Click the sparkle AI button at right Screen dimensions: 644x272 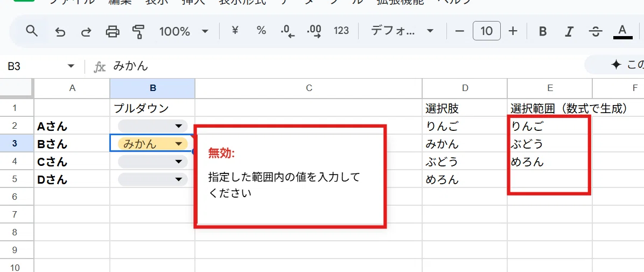click(x=615, y=65)
